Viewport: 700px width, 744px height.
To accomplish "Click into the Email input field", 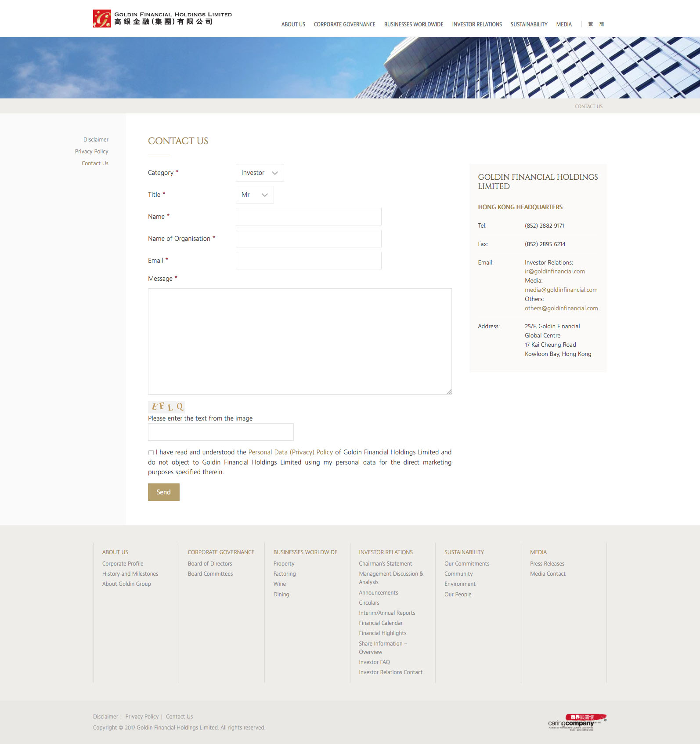I will pyautogui.click(x=309, y=261).
